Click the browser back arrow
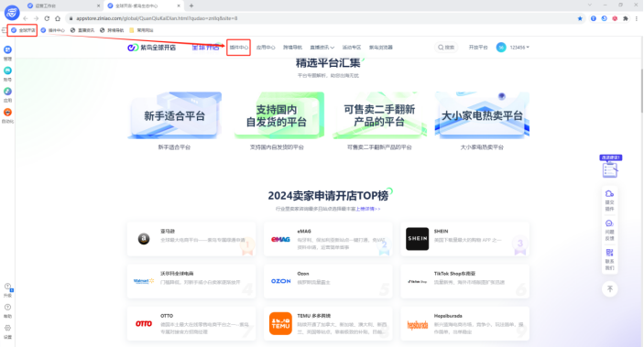The image size is (644, 347). 26,18
